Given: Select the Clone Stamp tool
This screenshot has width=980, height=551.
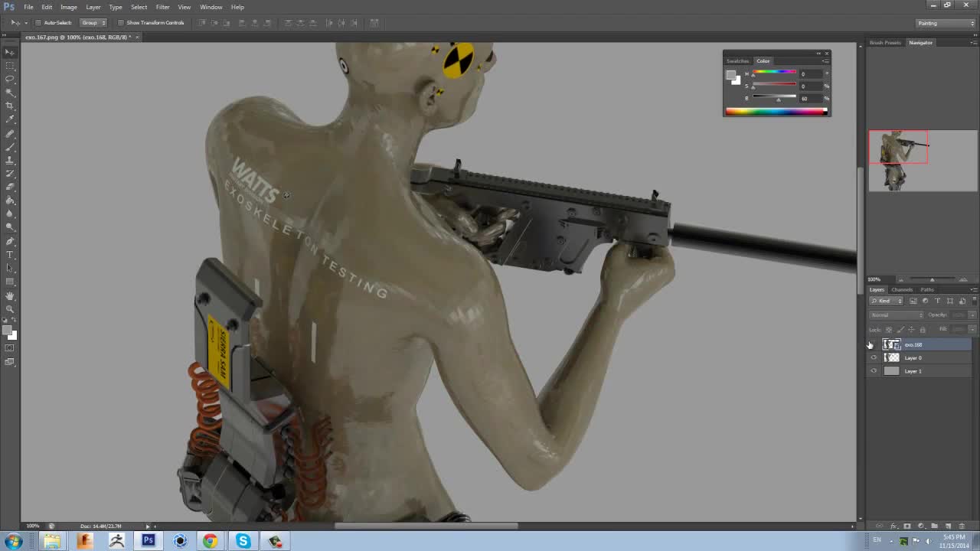Looking at the screenshot, I should click(x=10, y=160).
